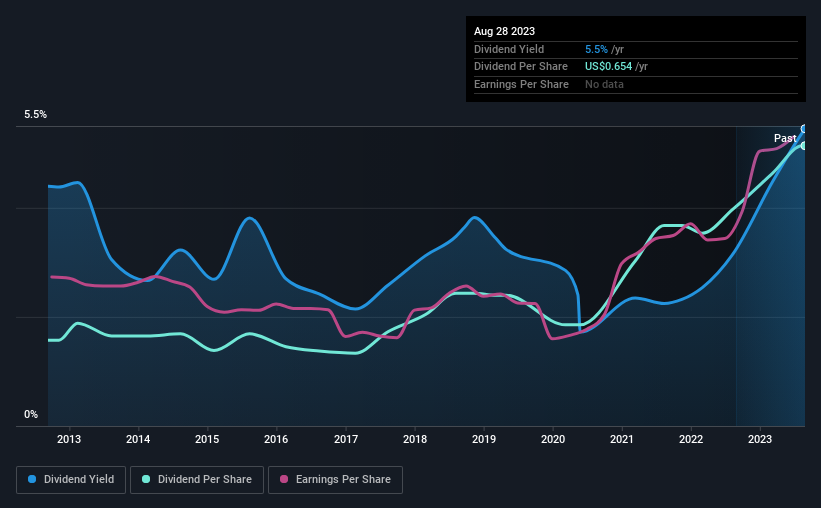
Task: Select the 2023 x-axis label
Action: (x=760, y=439)
